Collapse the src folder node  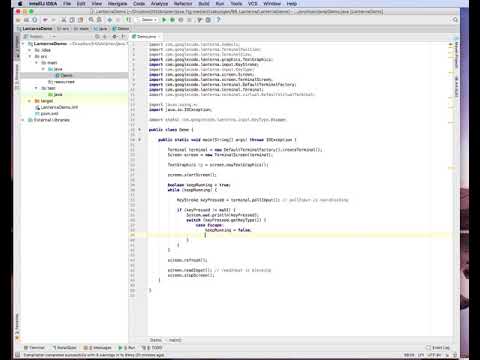(x=30, y=56)
